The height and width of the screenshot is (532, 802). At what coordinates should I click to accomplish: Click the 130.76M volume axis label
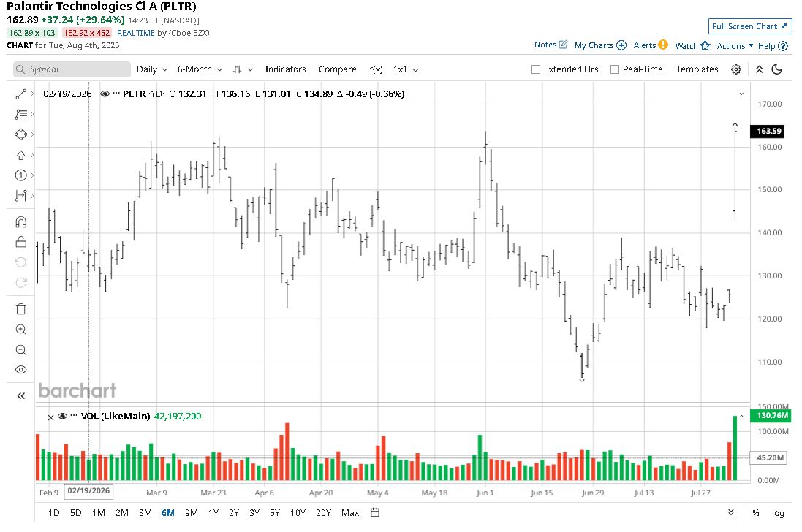tap(771, 416)
